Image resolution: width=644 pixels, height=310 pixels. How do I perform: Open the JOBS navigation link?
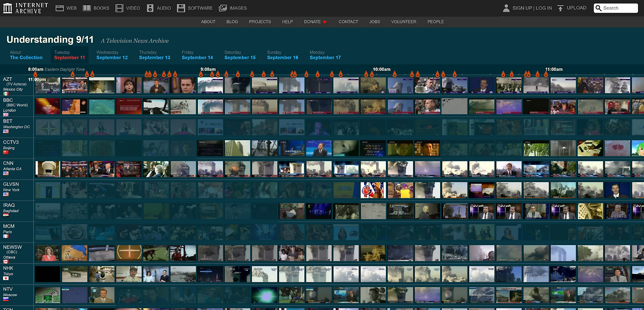click(375, 22)
